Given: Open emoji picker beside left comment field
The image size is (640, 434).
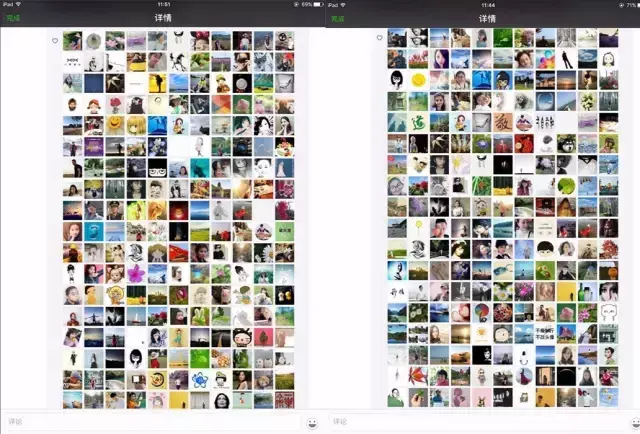Looking at the screenshot, I should pos(312,423).
